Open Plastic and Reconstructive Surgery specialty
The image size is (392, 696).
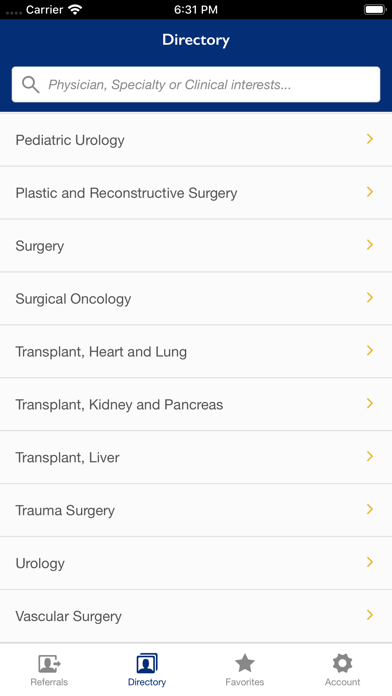click(x=196, y=193)
